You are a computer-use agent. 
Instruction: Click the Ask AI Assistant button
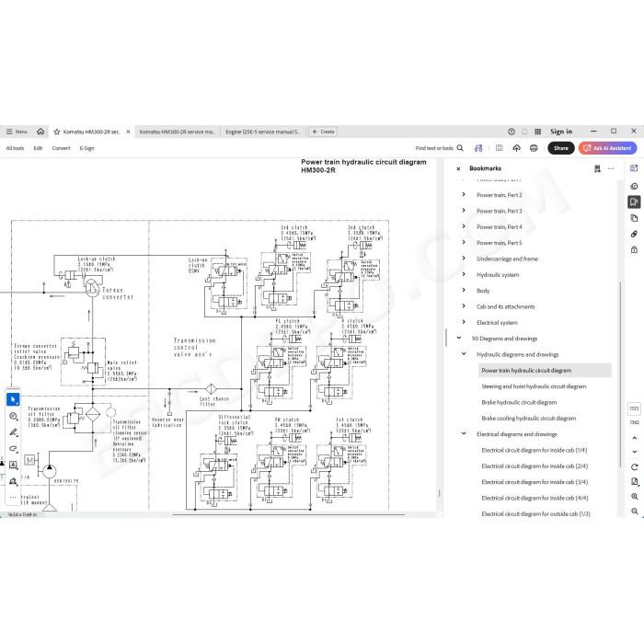607,148
